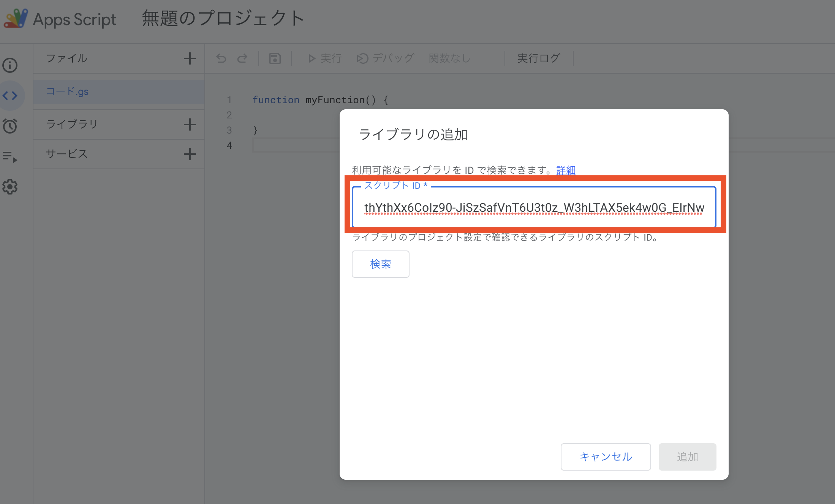Open the 関数なし function selector dropdown
The width and height of the screenshot is (835, 504).
449,58
